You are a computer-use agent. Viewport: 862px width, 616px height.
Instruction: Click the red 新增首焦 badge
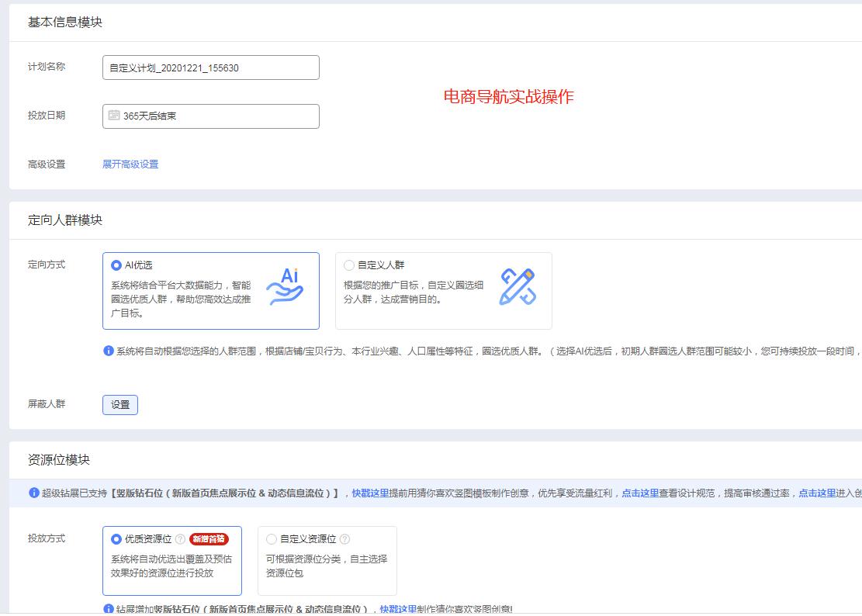[x=209, y=539]
